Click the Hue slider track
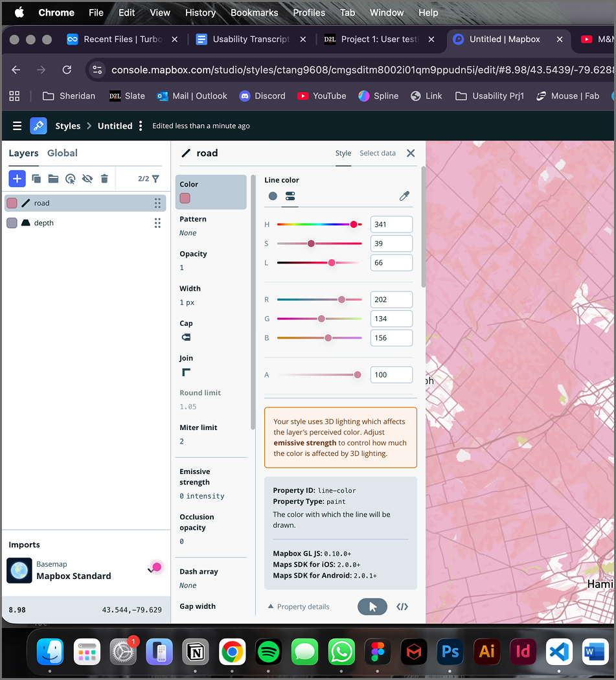 point(317,224)
